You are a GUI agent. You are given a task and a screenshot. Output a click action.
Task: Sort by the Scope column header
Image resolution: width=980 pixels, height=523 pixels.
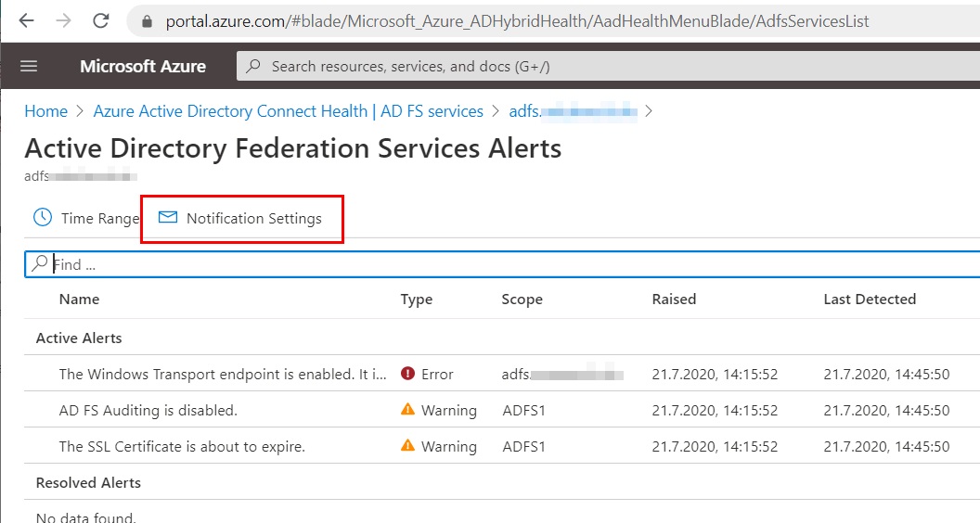click(x=522, y=300)
